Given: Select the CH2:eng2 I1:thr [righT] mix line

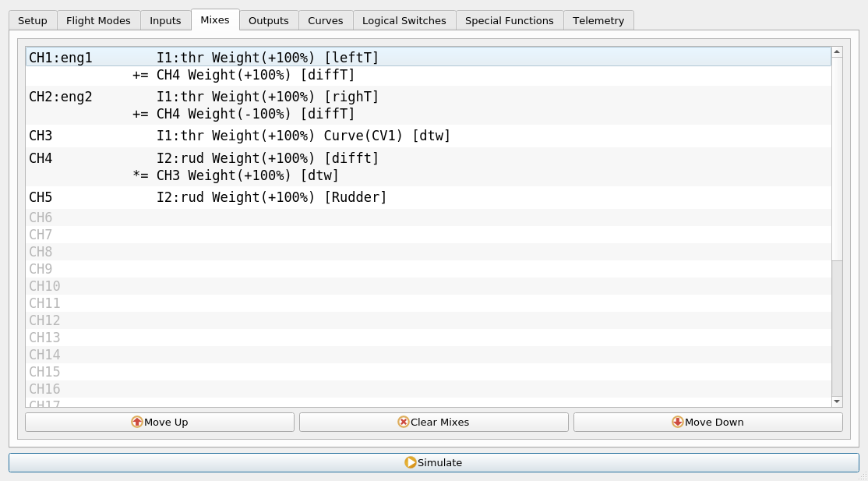Looking at the screenshot, I should click(x=429, y=97).
